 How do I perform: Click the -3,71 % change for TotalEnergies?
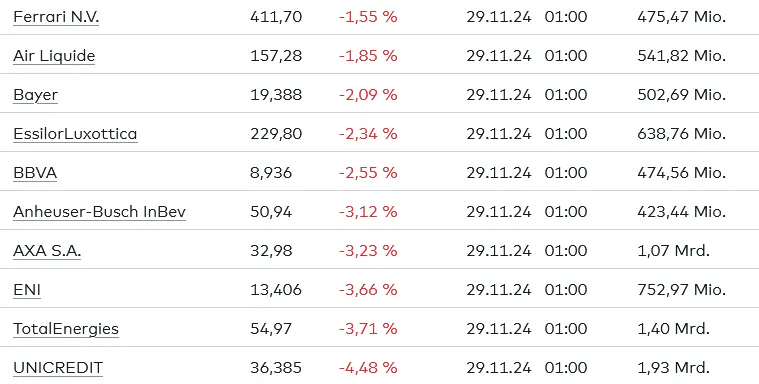click(x=368, y=329)
